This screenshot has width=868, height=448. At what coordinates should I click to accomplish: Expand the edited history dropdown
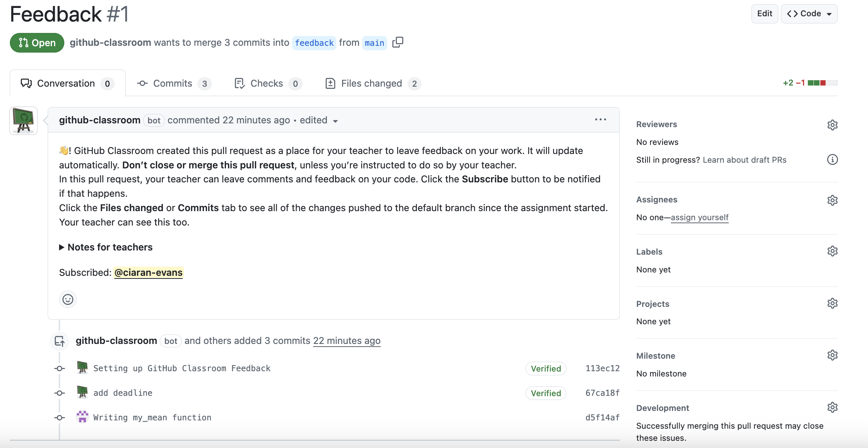(335, 121)
